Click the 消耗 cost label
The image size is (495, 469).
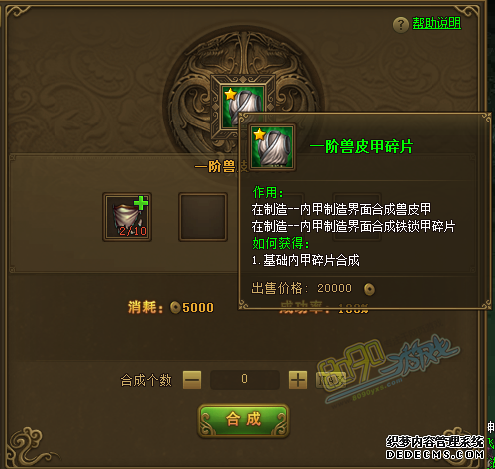[x=145, y=307]
